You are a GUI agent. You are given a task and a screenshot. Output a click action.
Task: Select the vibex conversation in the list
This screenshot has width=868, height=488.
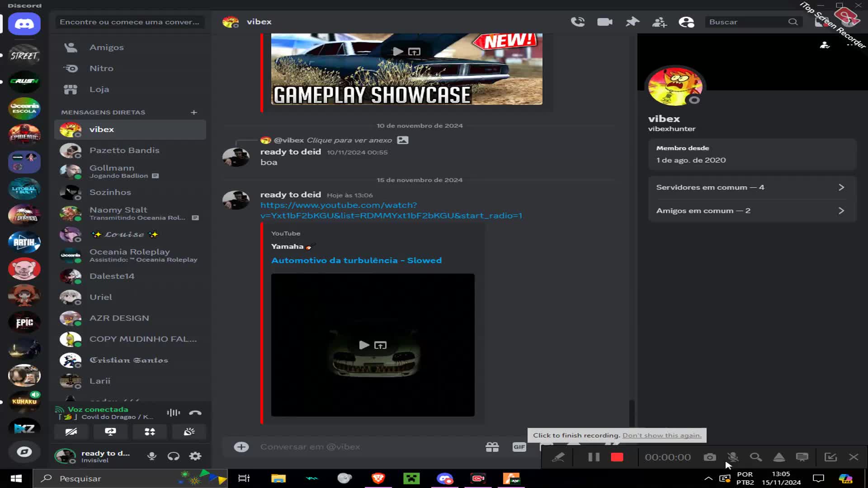(x=130, y=129)
